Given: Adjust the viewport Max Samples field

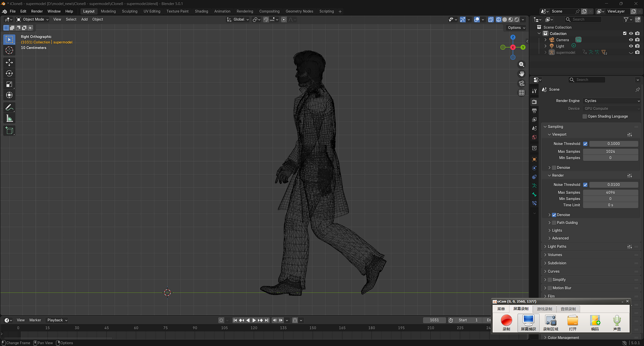Looking at the screenshot, I should [x=610, y=151].
